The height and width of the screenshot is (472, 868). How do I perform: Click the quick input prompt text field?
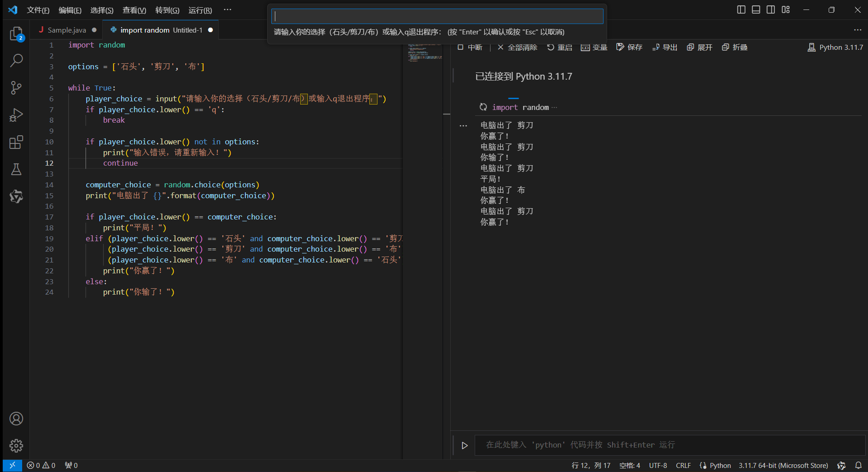tap(437, 16)
